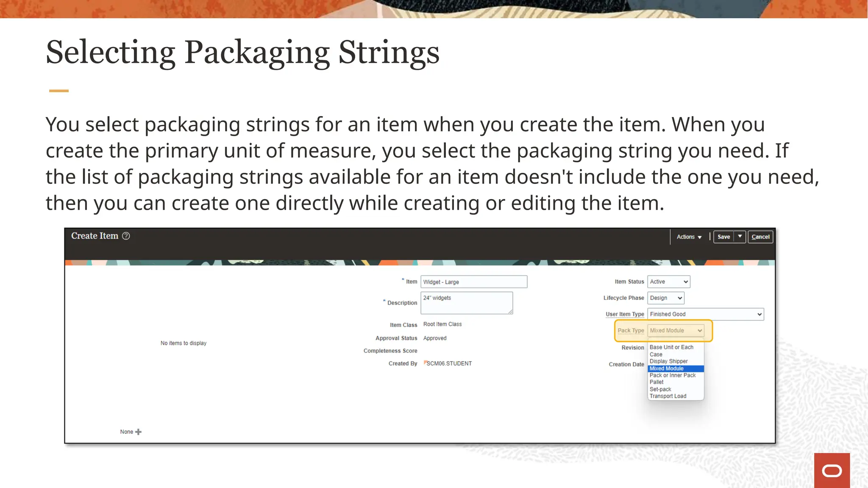The height and width of the screenshot is (488, 868).
Task: Click the Create Item title
Action: [95, 236]
